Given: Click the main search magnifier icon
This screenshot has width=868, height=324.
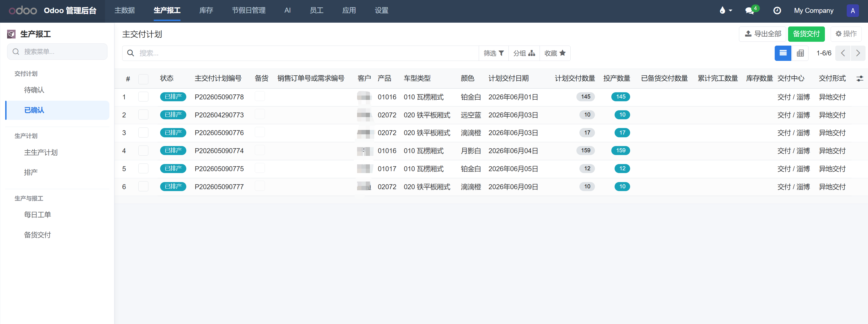Looking at the screenshot, I should (131, 53).
